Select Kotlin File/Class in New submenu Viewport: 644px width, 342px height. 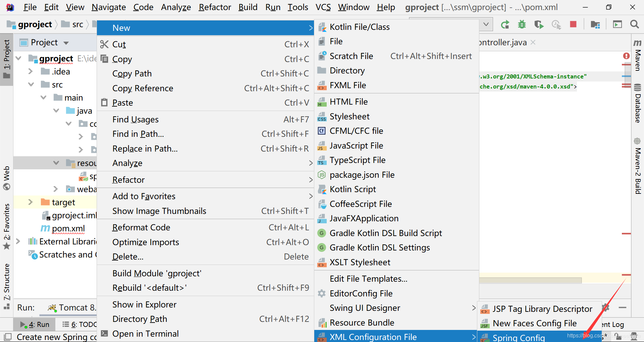click(396, 27)
